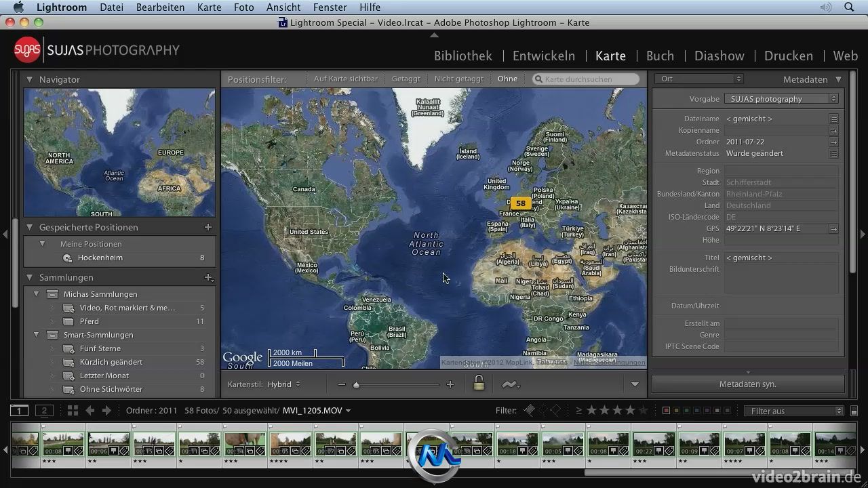Click the Pferd collection icon
The width and height of the screenshot is (868, 488).
[x=68, y=322]
